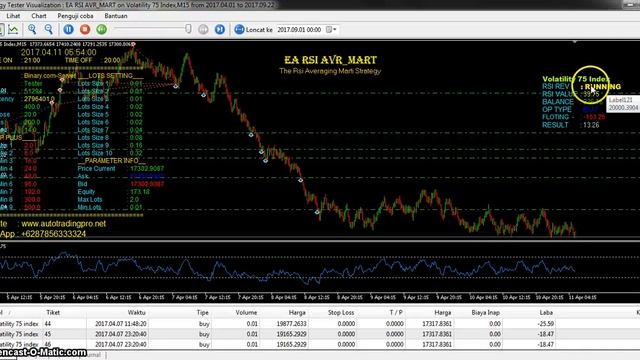Viewport: 640px width, 360px height.
Task: Pause the strategy tester visualization
Action: pyautogui.click(x=69, y=29)
